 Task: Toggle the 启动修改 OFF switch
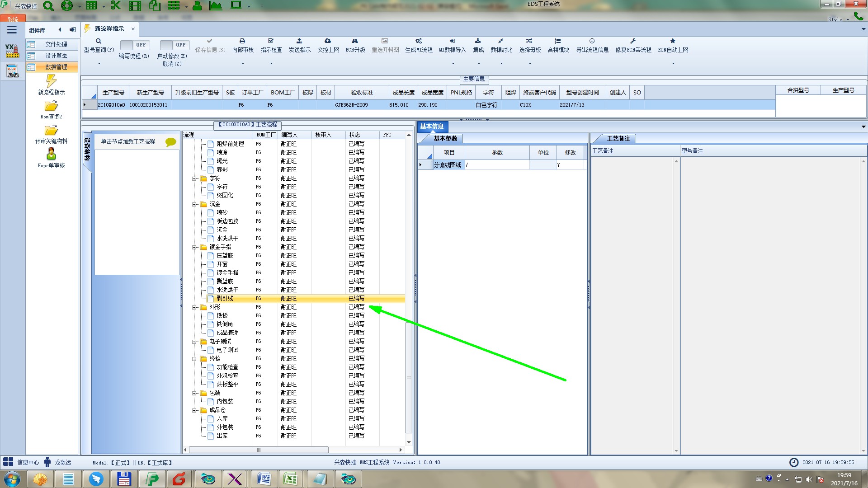pos(174,45)
